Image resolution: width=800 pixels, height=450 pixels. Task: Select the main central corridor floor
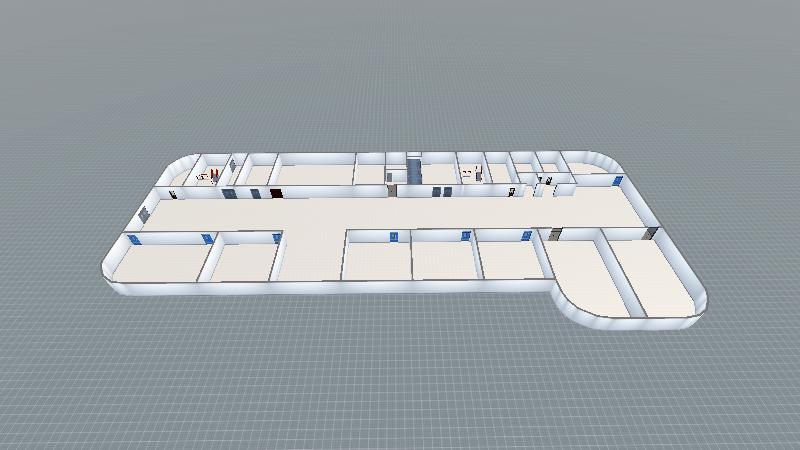coord(400,210)
